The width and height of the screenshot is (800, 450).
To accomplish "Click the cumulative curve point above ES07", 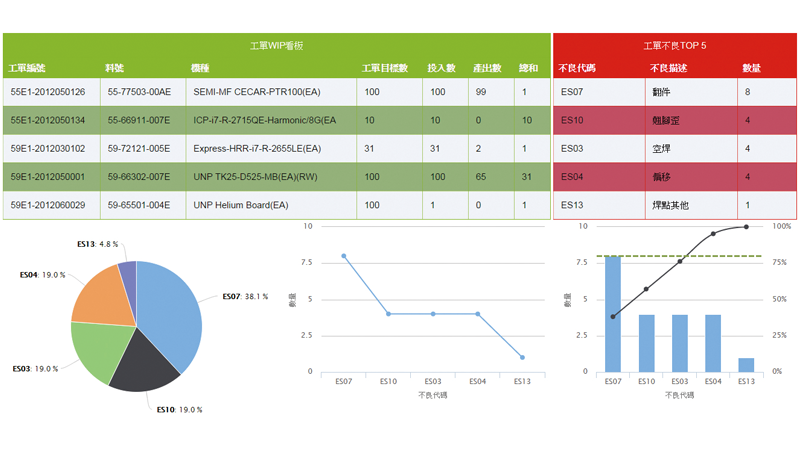I will pyautogui.click(x=613, y=316).
